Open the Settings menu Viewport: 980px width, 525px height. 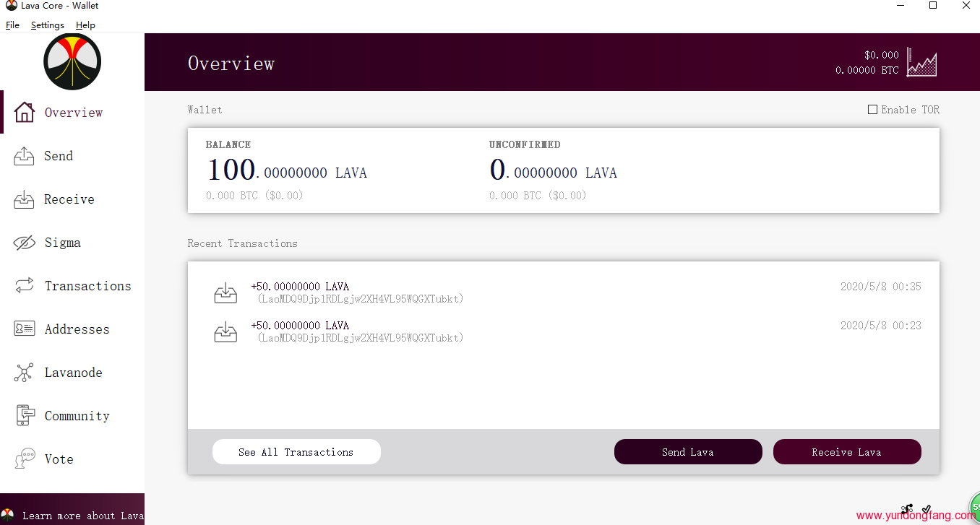tap(47, 25)
